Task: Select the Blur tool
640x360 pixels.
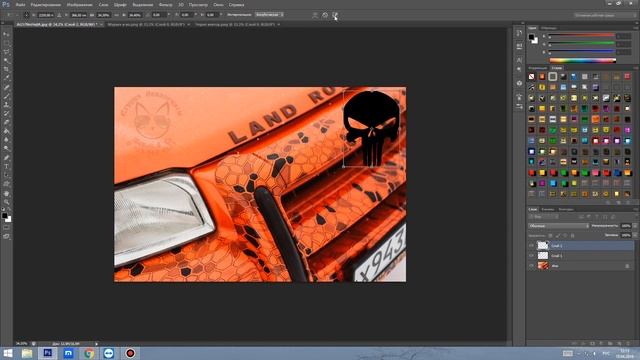Action: (x=7, y=140)
